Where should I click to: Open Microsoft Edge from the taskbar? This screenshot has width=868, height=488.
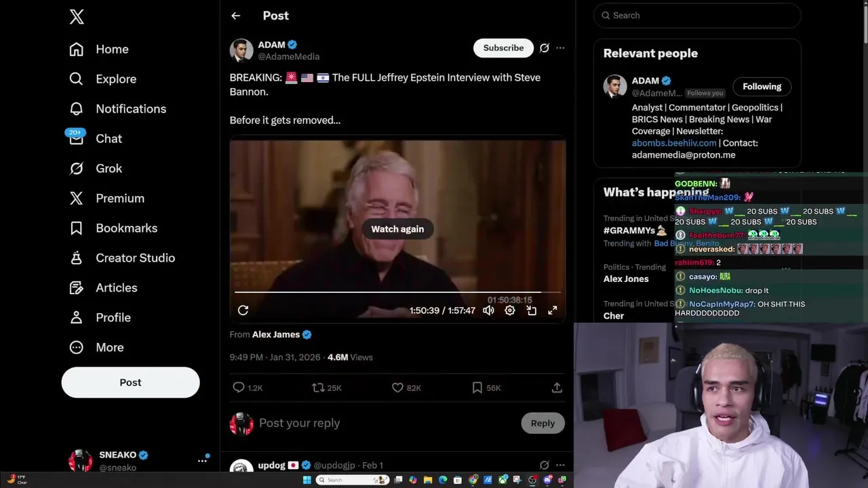pos(443,480)
